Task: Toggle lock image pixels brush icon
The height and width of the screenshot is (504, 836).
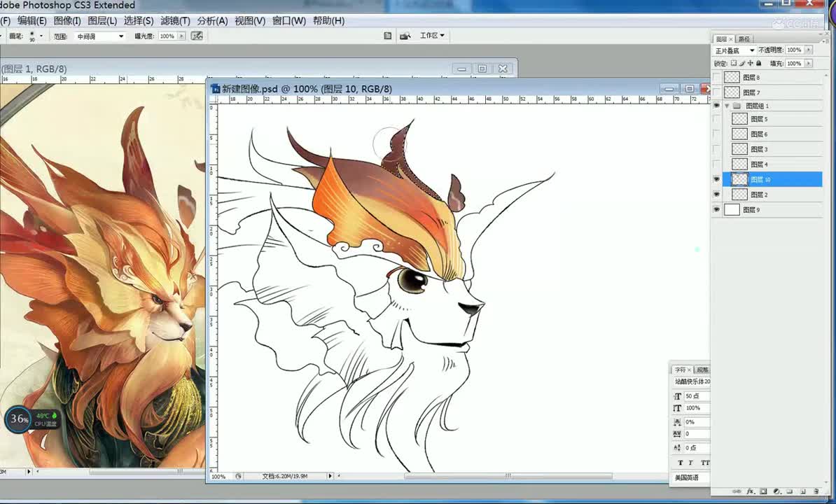Action: click(x=742, y=64)
